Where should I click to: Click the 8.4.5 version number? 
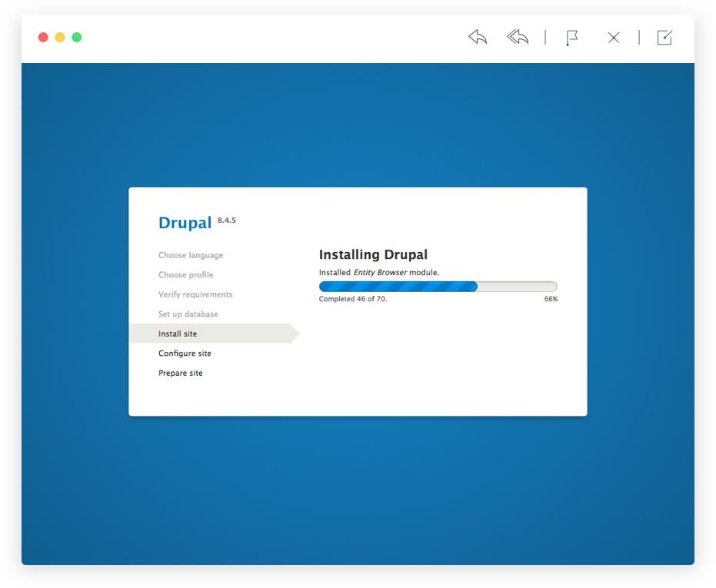[226, 220]
